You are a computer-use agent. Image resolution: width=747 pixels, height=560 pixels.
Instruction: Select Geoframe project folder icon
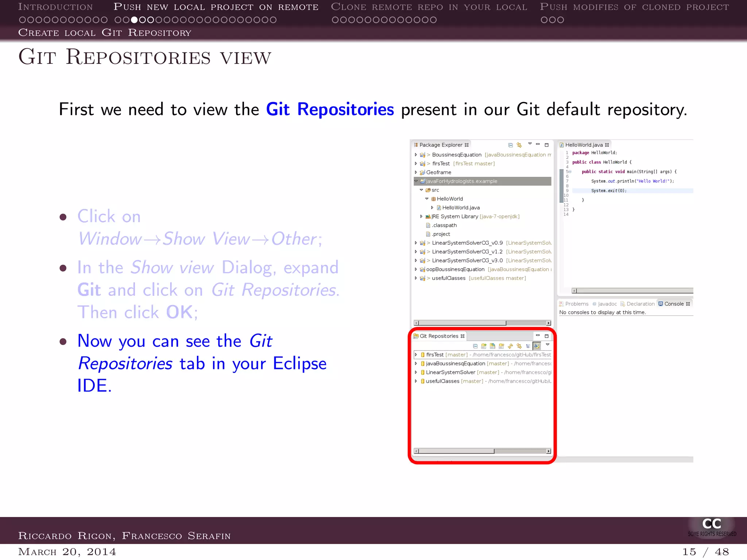(423, 172)
